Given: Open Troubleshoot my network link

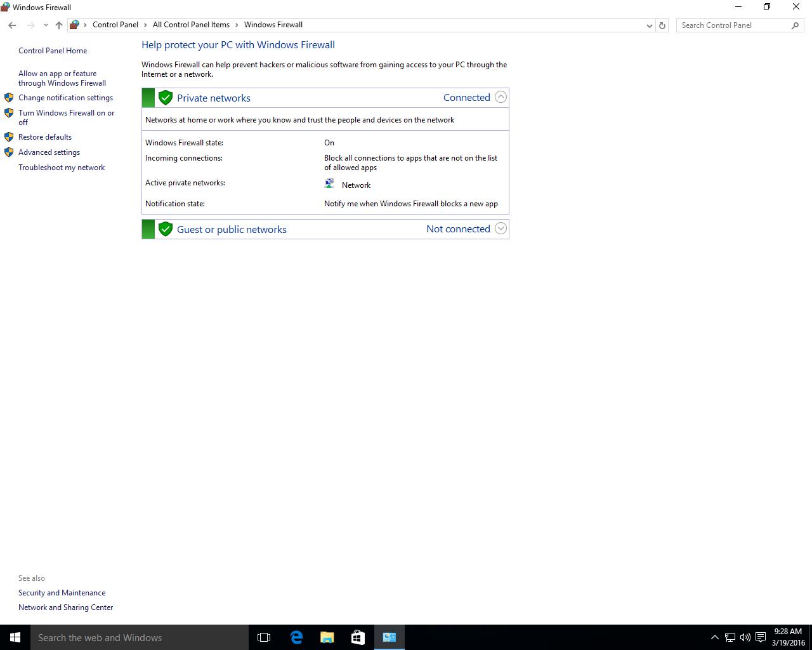Looking at the screenshot, I should pyautogui.click(x=62, y=168).
